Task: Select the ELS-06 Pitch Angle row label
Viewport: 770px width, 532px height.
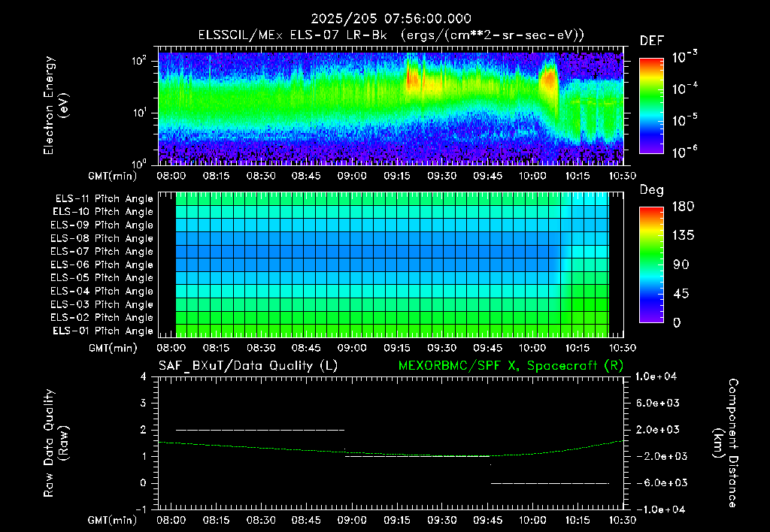Action: point(102,264)
